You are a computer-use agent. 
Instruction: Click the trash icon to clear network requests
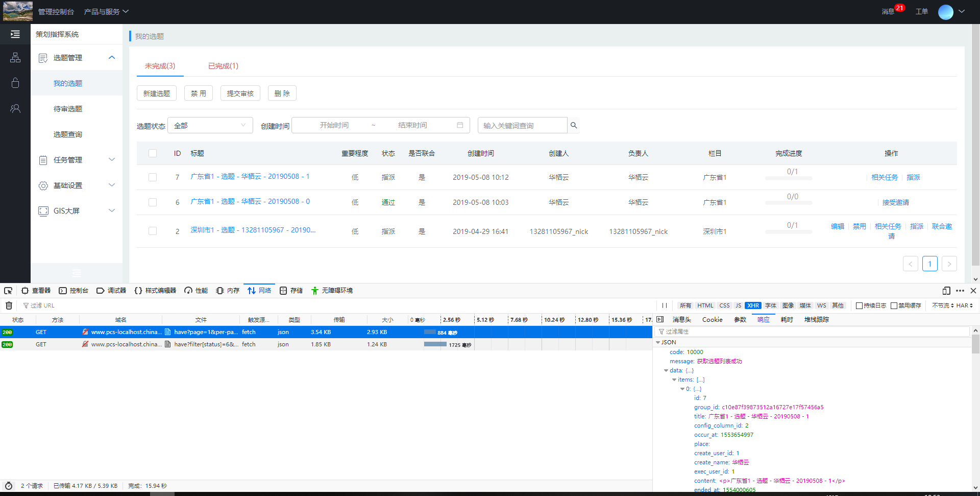(x=9, y=305)
